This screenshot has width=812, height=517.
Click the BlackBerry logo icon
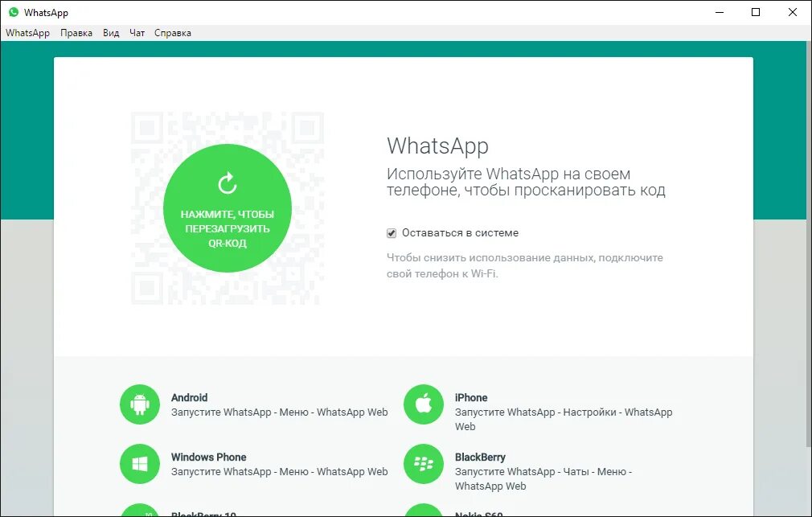[424, 464]
